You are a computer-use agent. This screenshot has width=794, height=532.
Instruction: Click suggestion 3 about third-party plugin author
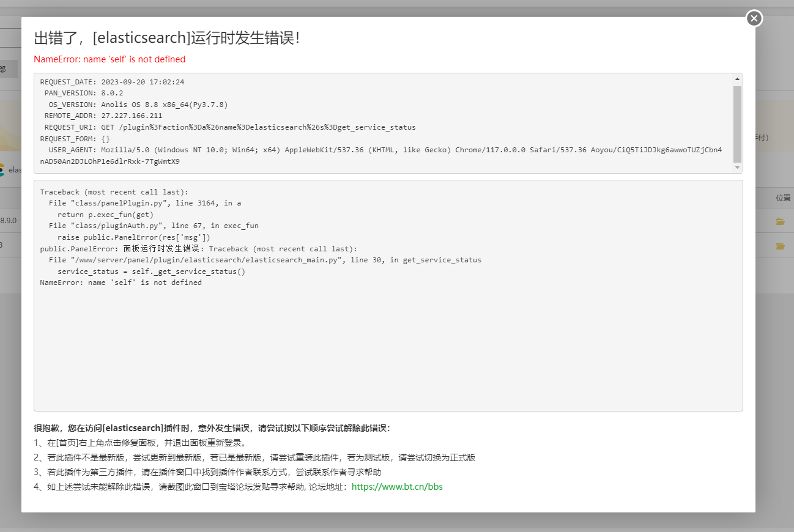click(x=207, y=472)
